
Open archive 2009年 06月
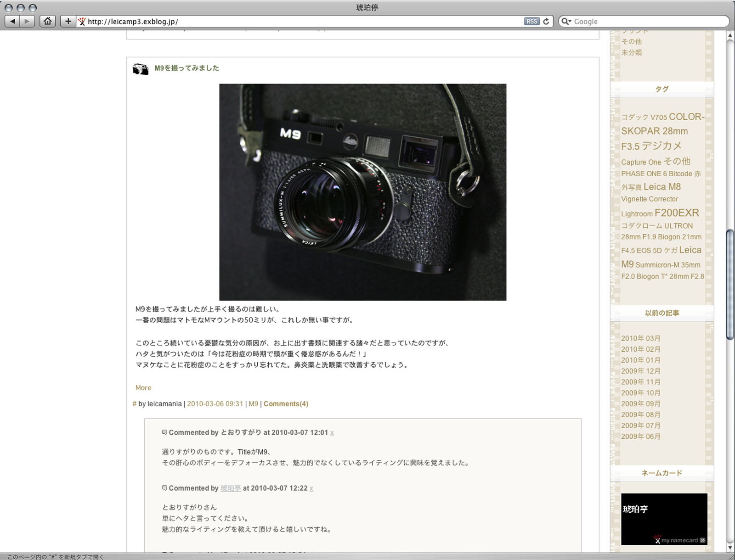(641, 437)
